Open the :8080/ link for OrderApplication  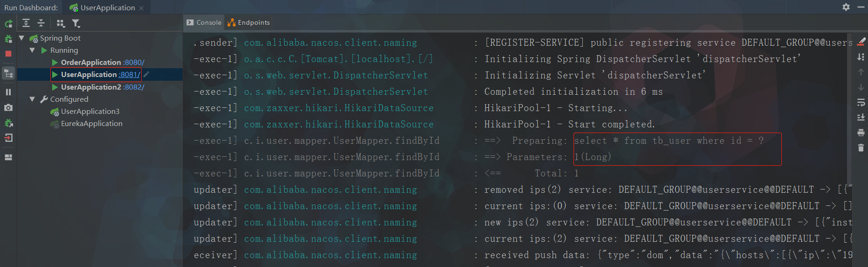(x=134, y=62)
